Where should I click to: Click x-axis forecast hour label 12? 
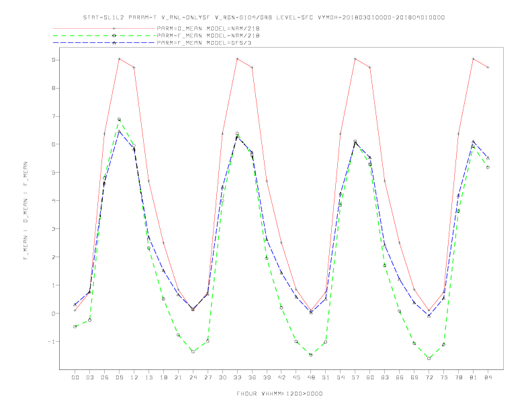[134, 377]
